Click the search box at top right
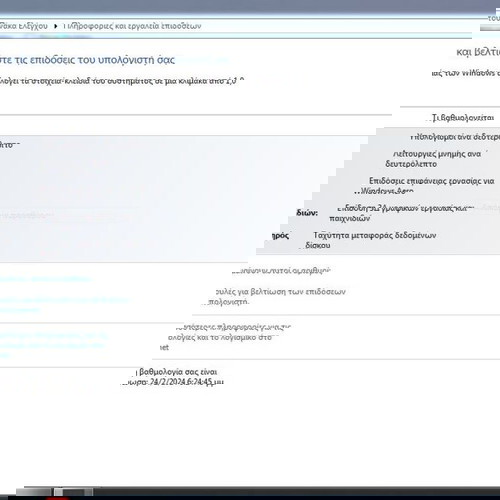Screen dimensions: 500x500 [x=490, y=28]
